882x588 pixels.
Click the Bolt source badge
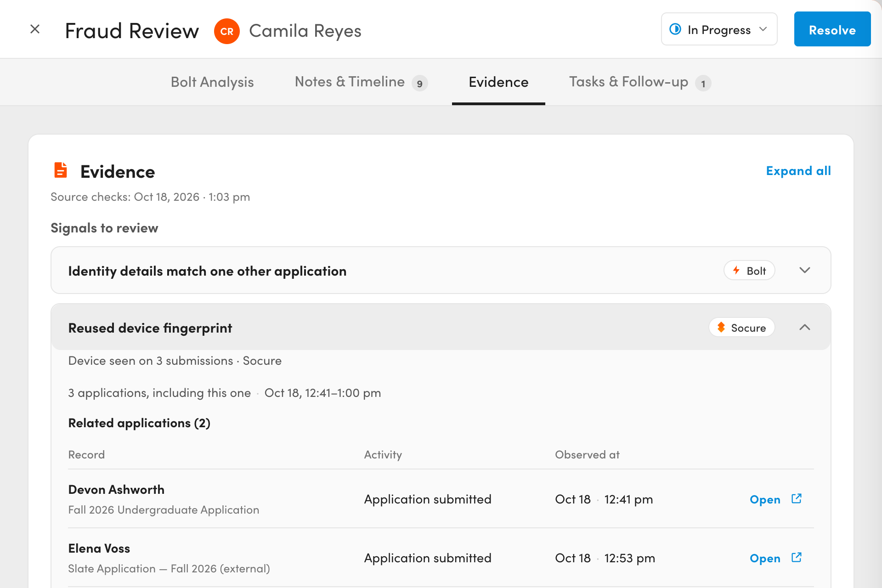749,271
